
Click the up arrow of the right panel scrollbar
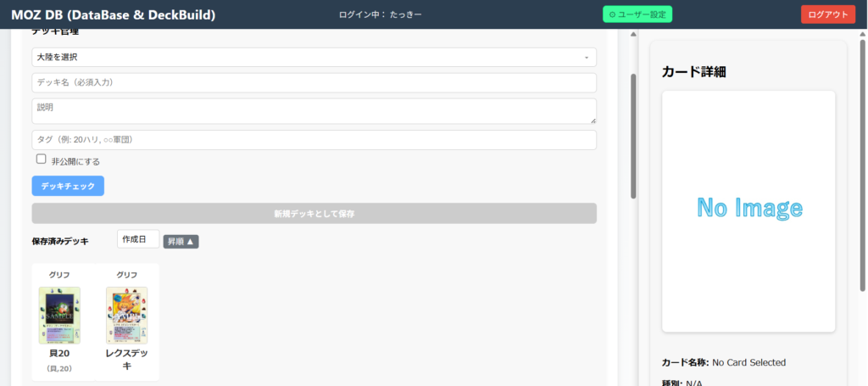(863, 35)
